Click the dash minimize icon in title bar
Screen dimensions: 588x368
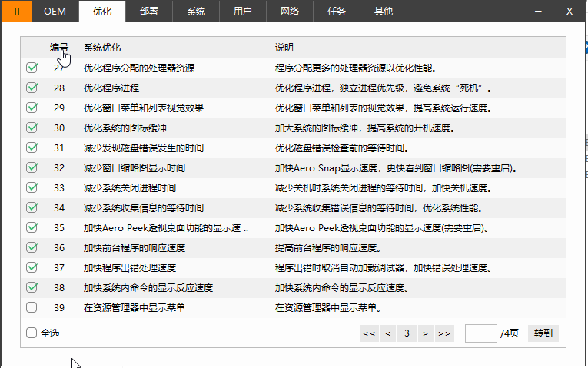538,12
